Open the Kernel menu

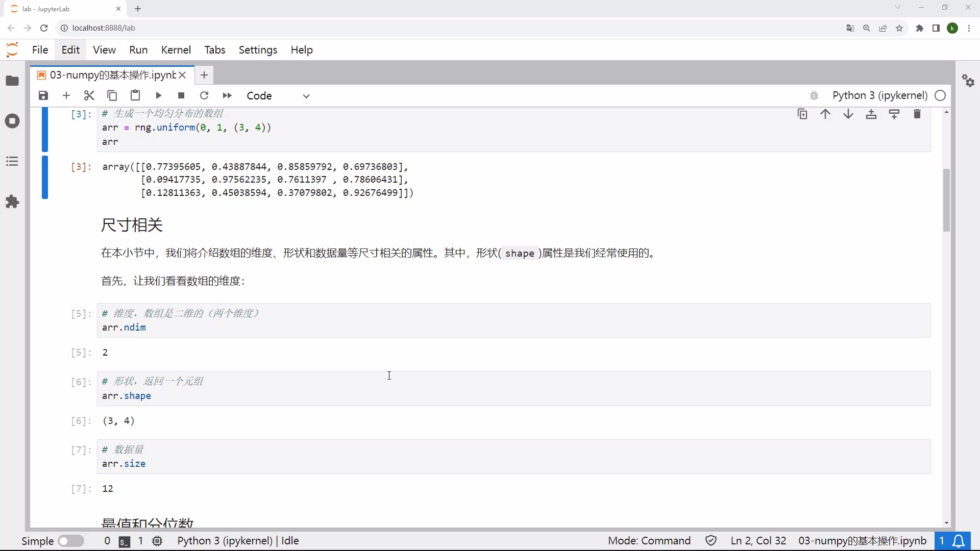click(176, 50)
